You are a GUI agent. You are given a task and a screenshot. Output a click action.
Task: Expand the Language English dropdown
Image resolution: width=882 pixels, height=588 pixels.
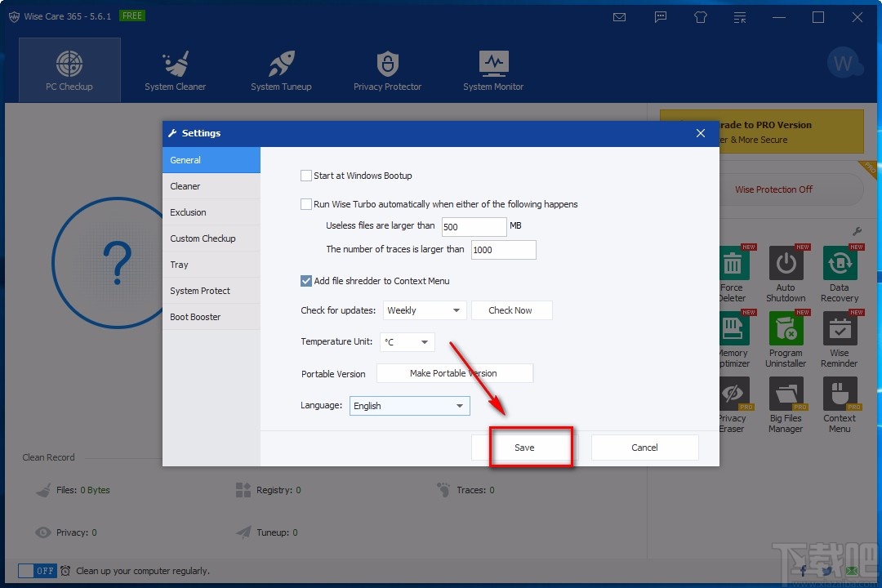409,406
